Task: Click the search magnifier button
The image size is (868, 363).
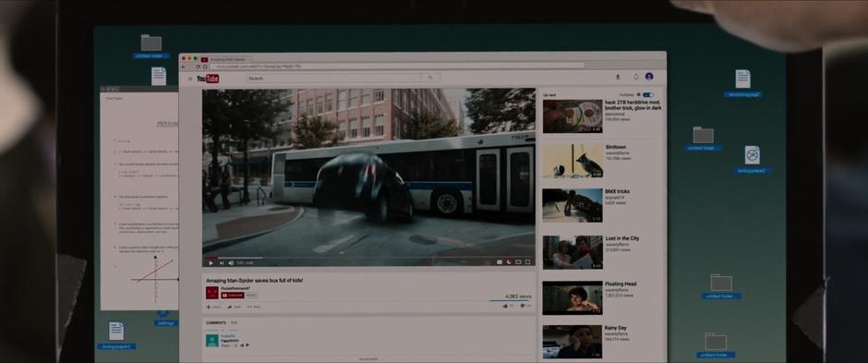Action: tap(430, 78)
